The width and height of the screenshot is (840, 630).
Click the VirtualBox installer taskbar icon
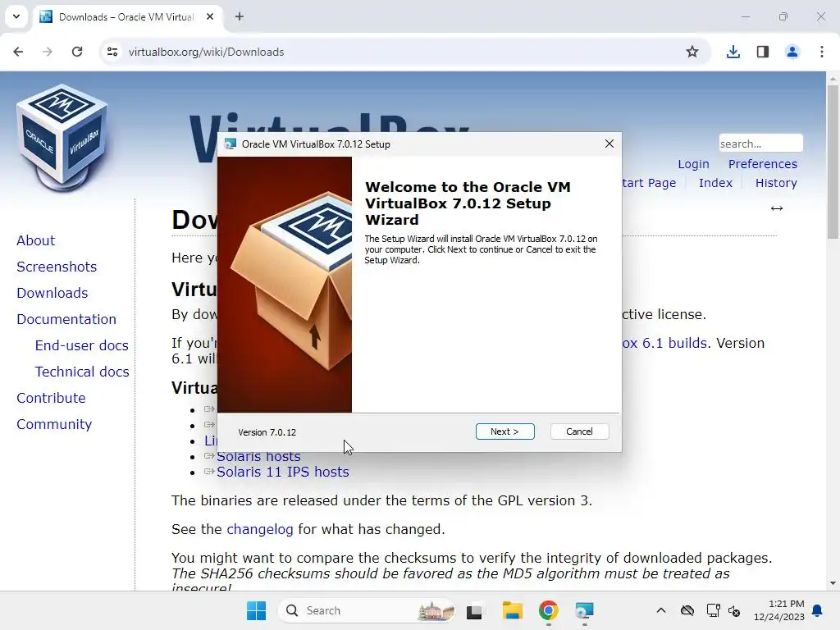tap(584, 610)
